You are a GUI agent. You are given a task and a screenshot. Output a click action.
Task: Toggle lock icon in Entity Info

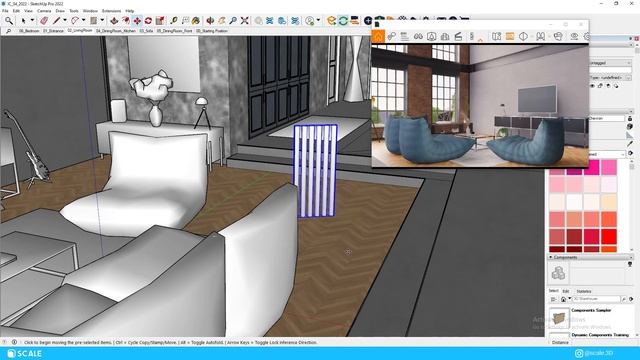pos(600,86)
